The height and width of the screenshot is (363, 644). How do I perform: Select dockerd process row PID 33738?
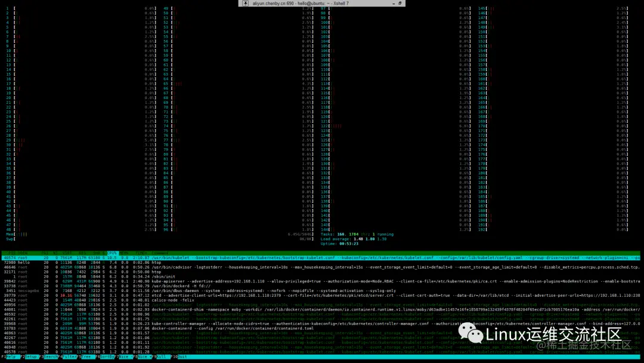[x=321, y=286]
